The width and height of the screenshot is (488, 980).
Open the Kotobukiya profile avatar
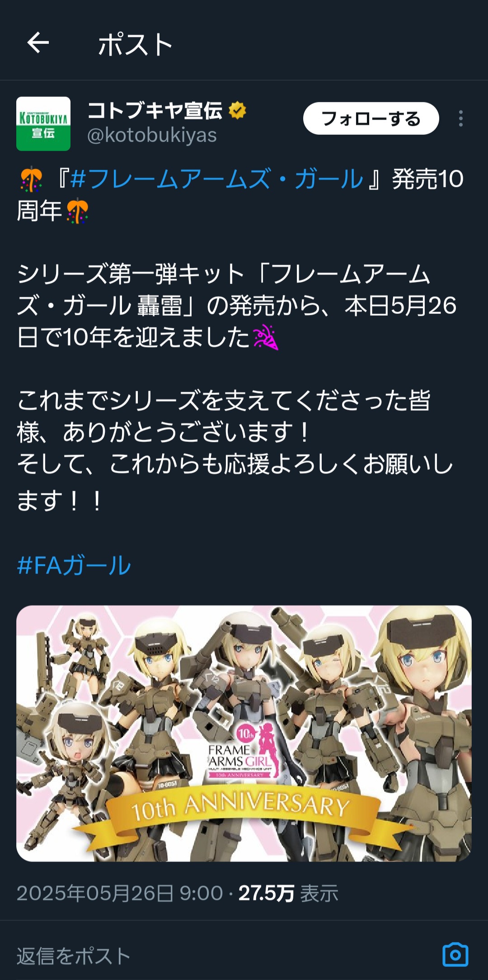(x=43, y=123)
